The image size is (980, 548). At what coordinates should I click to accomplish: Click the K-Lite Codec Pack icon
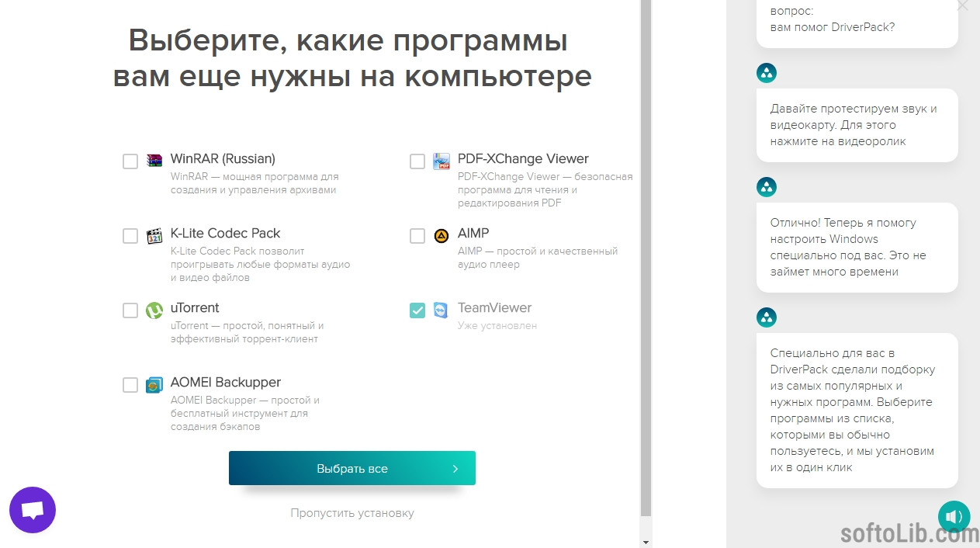click(154, 235)
